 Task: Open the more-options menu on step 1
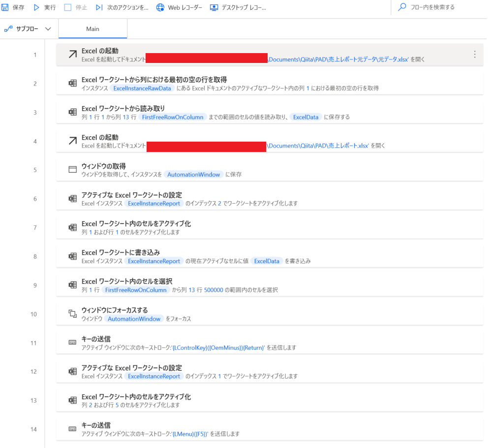click(x=475, y=54)
